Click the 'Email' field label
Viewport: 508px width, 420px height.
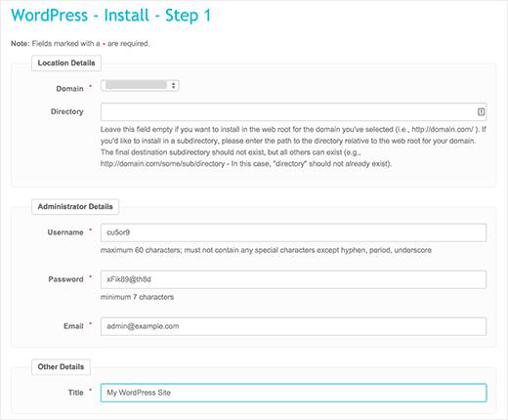click(x=73, y=326)
